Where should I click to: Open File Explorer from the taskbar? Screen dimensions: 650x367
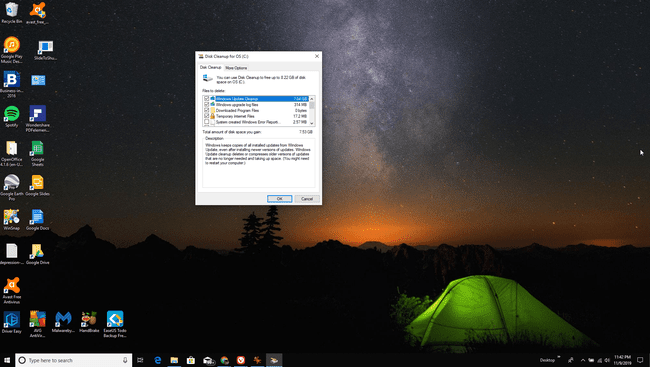174,360
